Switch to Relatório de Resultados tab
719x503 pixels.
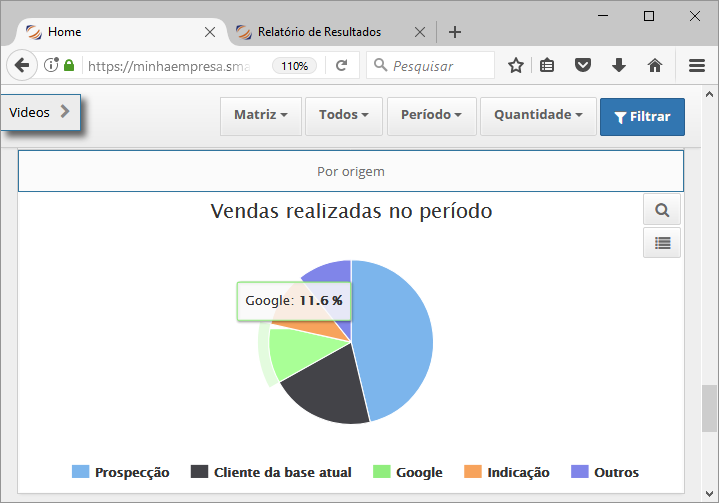pos(330,32)
